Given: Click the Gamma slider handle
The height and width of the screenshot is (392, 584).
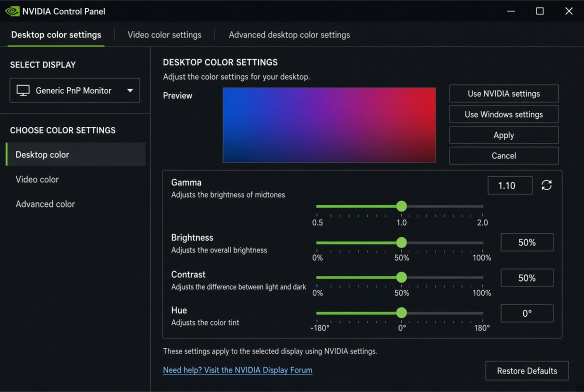Looking at the screenshot, I should (401, 206).
